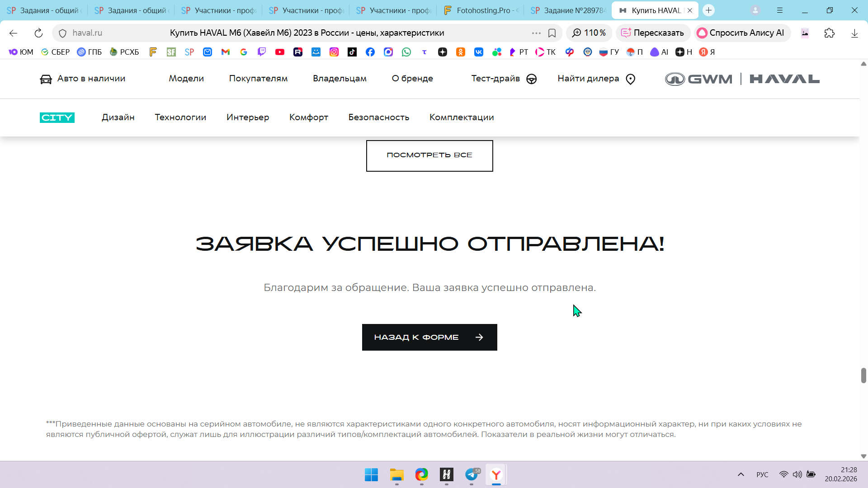
Task: Open browser extensions puzzle icon
Action: [x=829, y=33]
